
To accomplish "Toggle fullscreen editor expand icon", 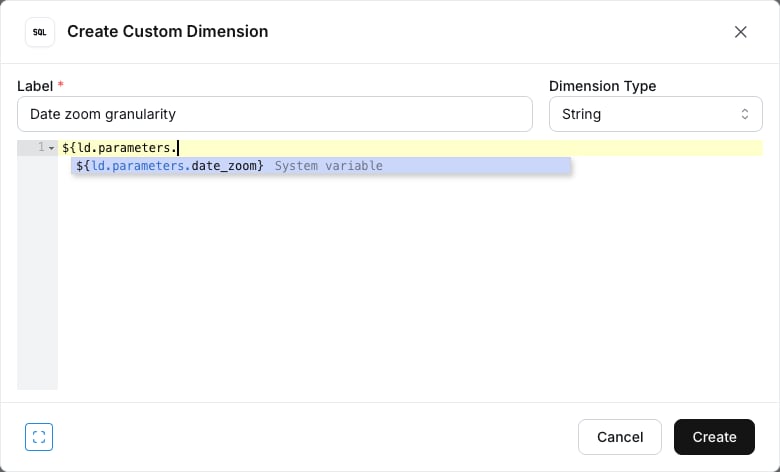I will coord(39,437).
